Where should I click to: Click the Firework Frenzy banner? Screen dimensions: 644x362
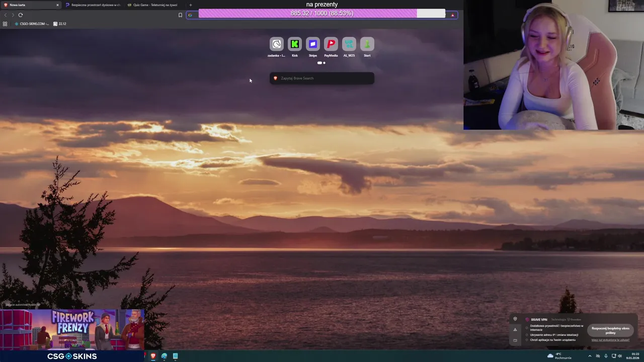coord(72,329)
